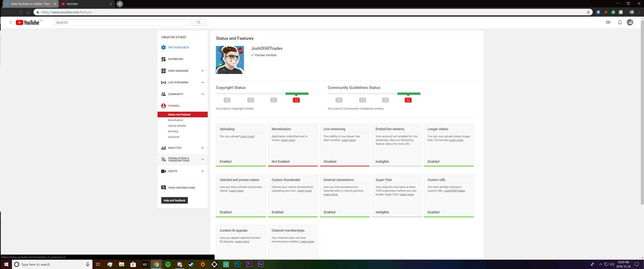
Task: Open the Grammarly extension icon
Action: (x=613, y=12)
